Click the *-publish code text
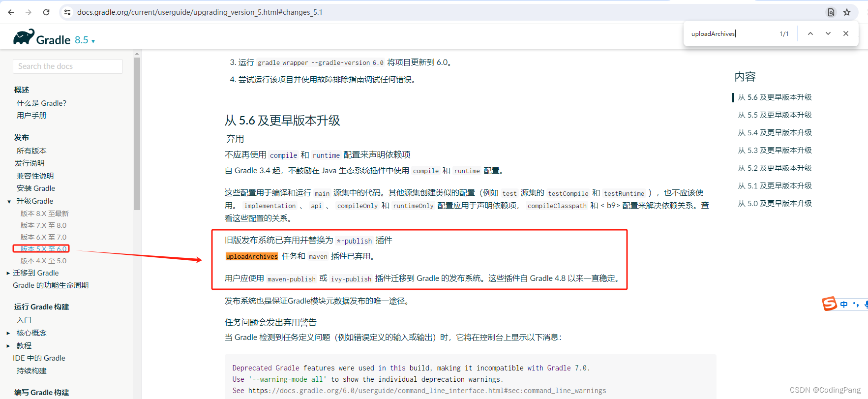 click(x=354, y=241)
